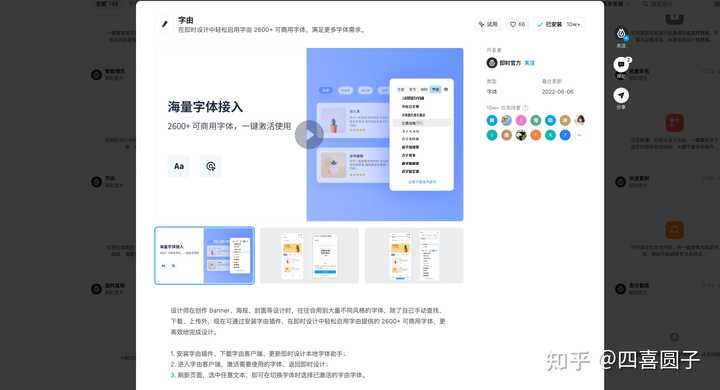Image resolution: width=720 pixels, height=390 pixels.
Task: Select the first thumbnail 海量字体接入
Action: pyautogui.click(x=204, y=255)
